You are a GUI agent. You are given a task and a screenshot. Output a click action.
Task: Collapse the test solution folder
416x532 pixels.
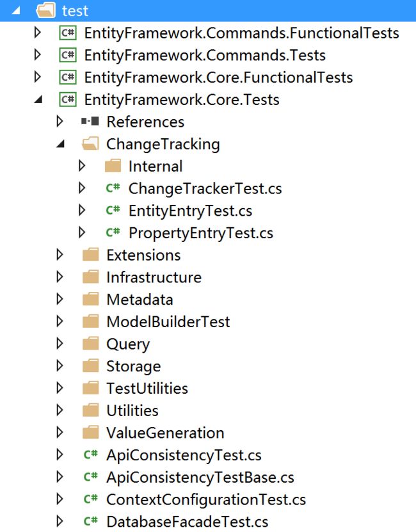point(15,11)
